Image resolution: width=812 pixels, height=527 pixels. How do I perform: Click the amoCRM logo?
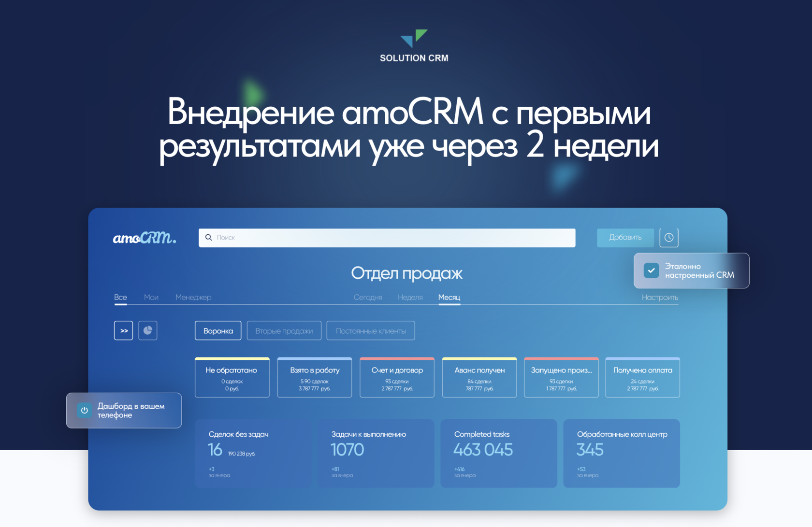point(145,238)
